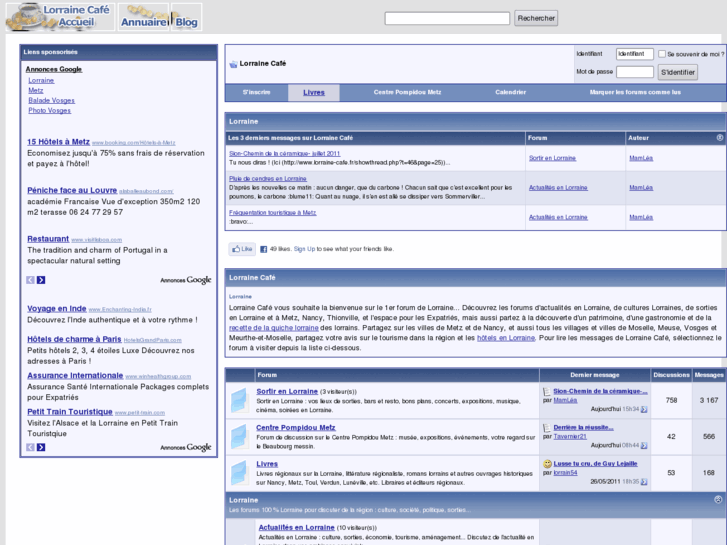Open the Restaurant ad link
Viewport: 727px width, 545px height.
click(x=48, y=239)
